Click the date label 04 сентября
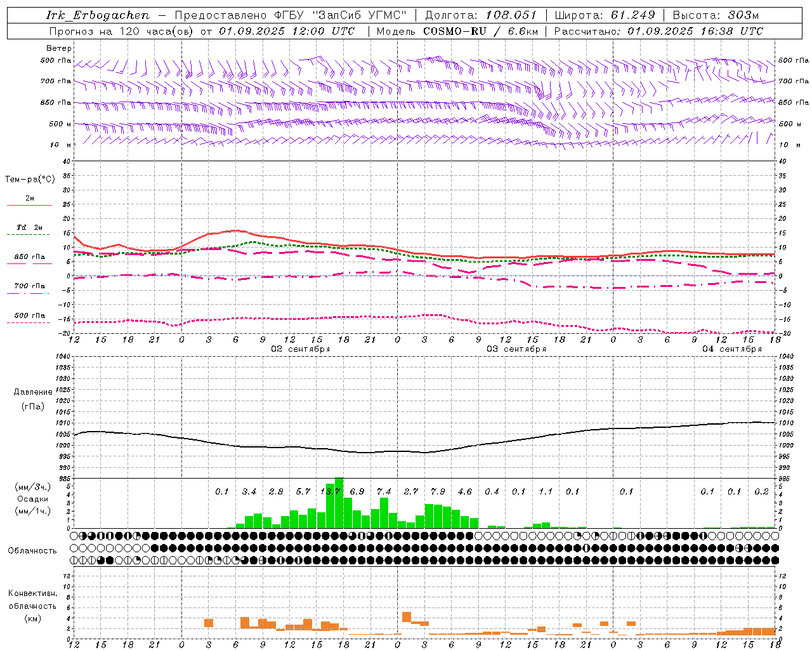 pyautogui.click(x=732, y=349)
